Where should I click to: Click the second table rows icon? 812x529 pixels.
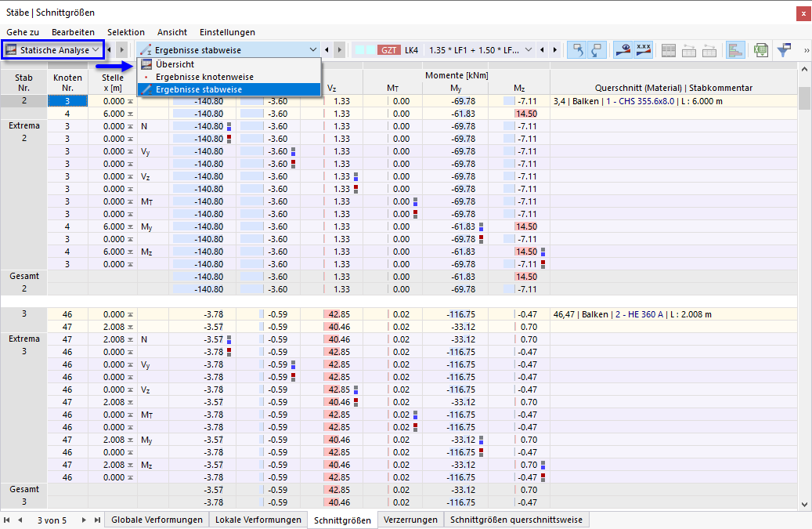(689, 50)
